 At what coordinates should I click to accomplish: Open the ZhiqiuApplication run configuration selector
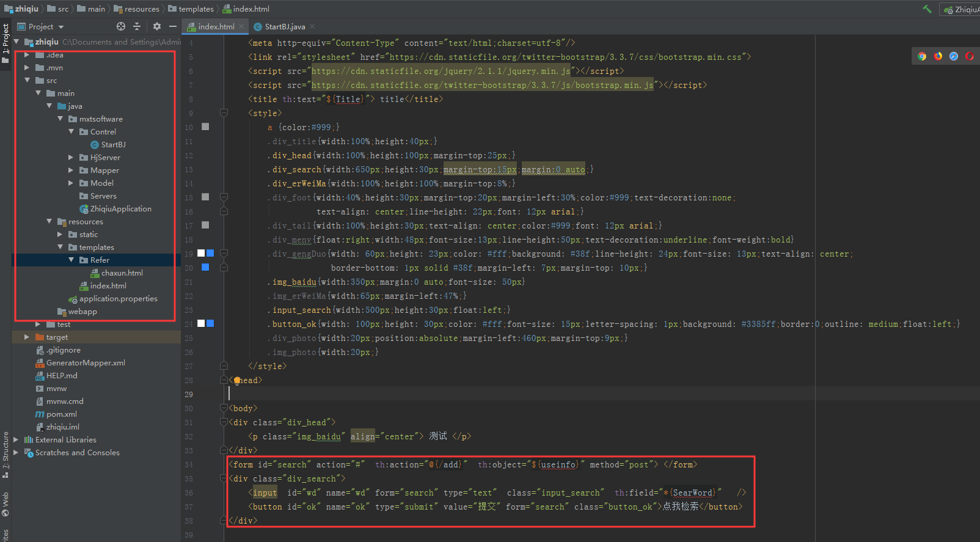point(961,9)
